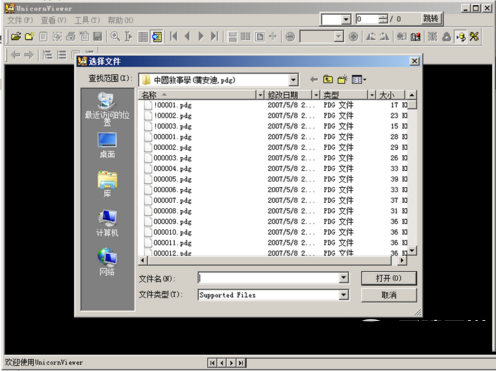This screenshot has height=371, width=496.
Task: Open Recent Places (最近访问的位置) in sidebar
Action: click(107, 109)
